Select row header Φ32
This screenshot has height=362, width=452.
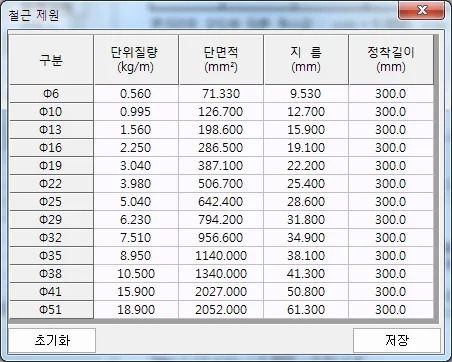click(51, 238)
